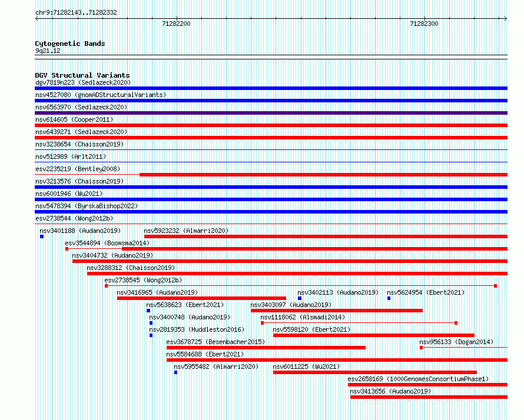524x420 pixels.
Task: Click the red esv3678725 variant bar
Action: 266,348
